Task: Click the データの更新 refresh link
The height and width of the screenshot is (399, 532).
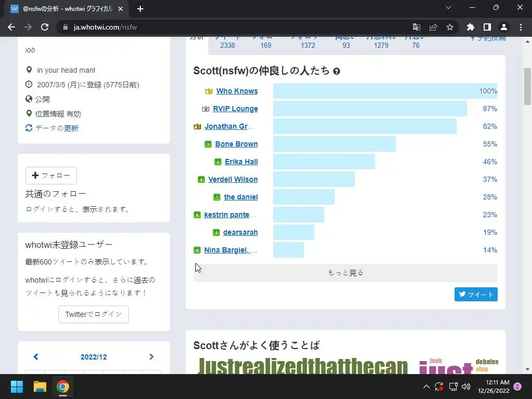Action: 52,128
